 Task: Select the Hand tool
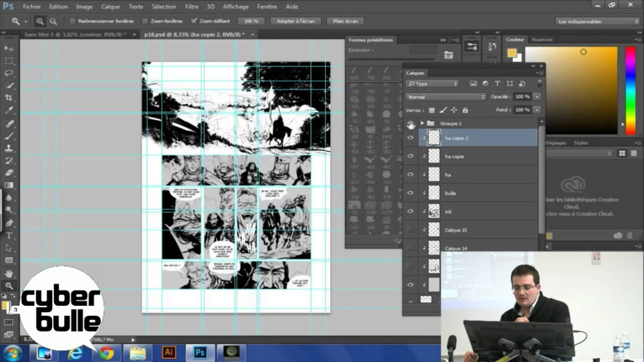click(x=9, y=273)
